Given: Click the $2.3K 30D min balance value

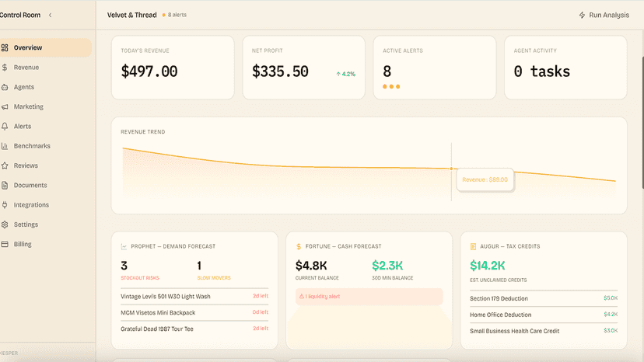Looking at the screenshot, I should pyautogui.click(x=387, y=266).
